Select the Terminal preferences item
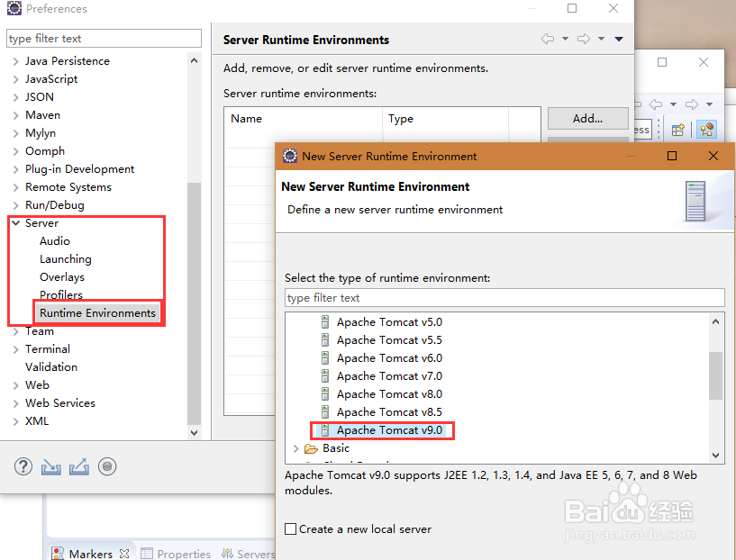This screenshot has height=560, width=736. pos(48,349)
